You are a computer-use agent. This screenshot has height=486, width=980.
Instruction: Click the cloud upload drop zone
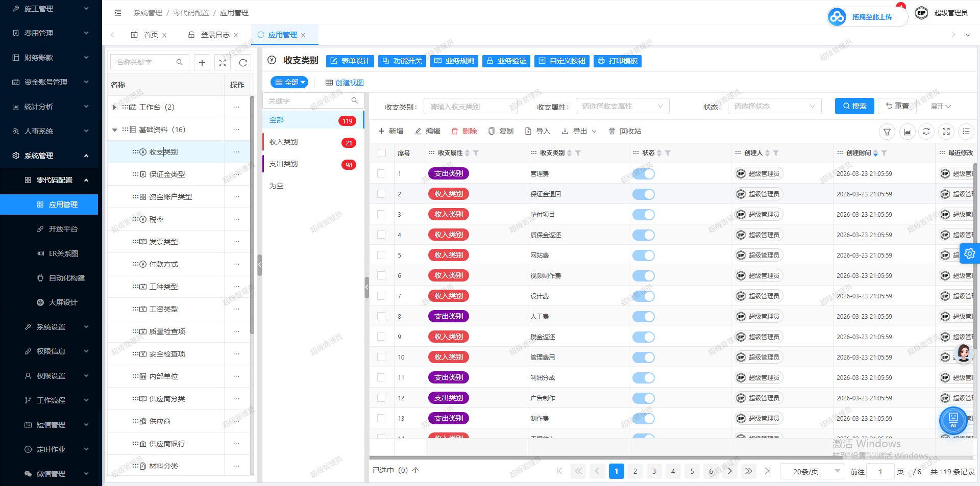point(867,17)
